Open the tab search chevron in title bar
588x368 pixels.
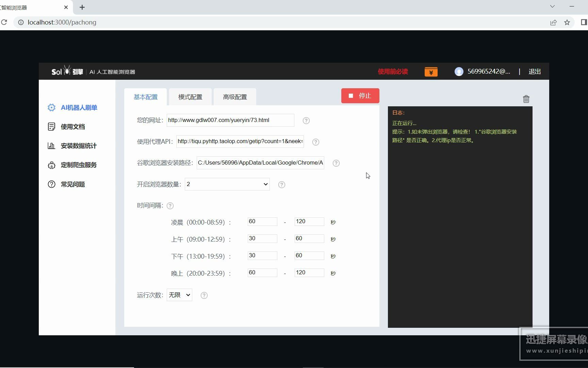click(552, 6)
